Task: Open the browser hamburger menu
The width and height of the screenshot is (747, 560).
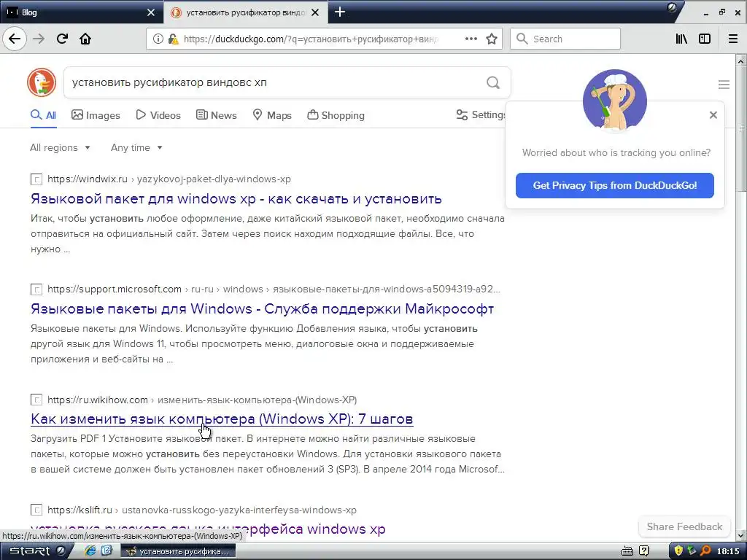Action: point(733,39)
